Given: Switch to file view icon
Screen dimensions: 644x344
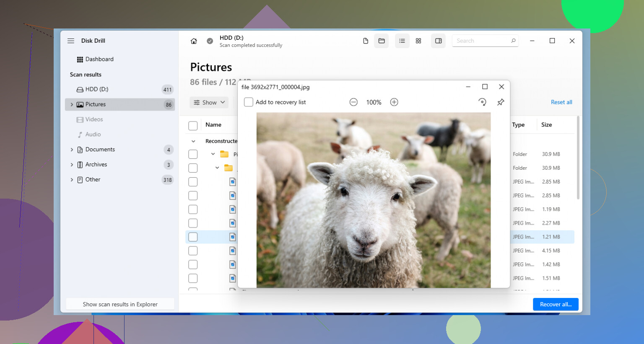Looking at the screenshot, I should point(366,41).
